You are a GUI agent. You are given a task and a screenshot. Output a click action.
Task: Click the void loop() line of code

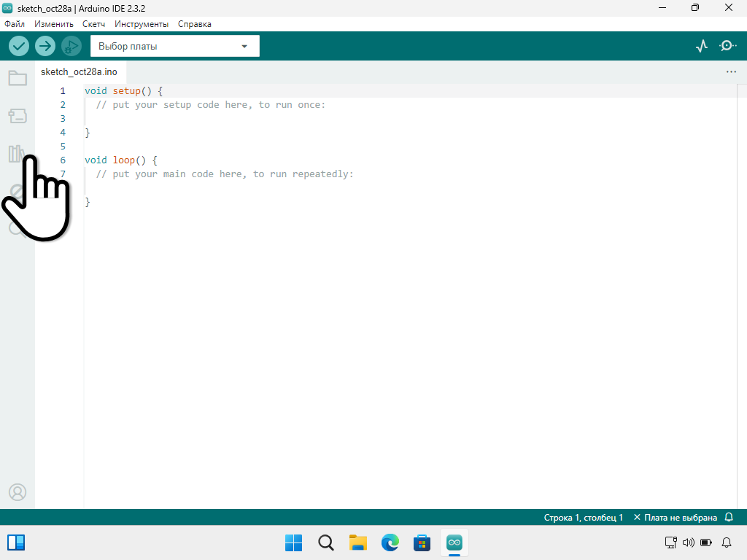121,160
